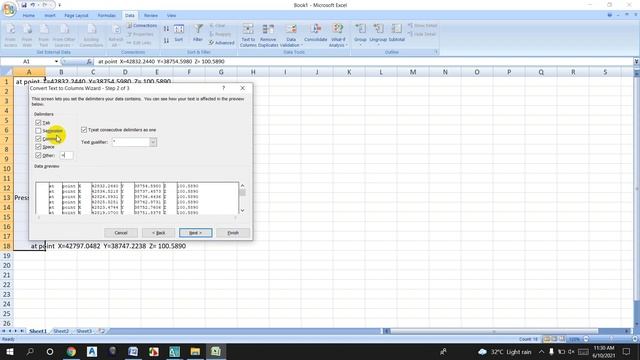Open What-If Analysis menu

tap(338, 35)
